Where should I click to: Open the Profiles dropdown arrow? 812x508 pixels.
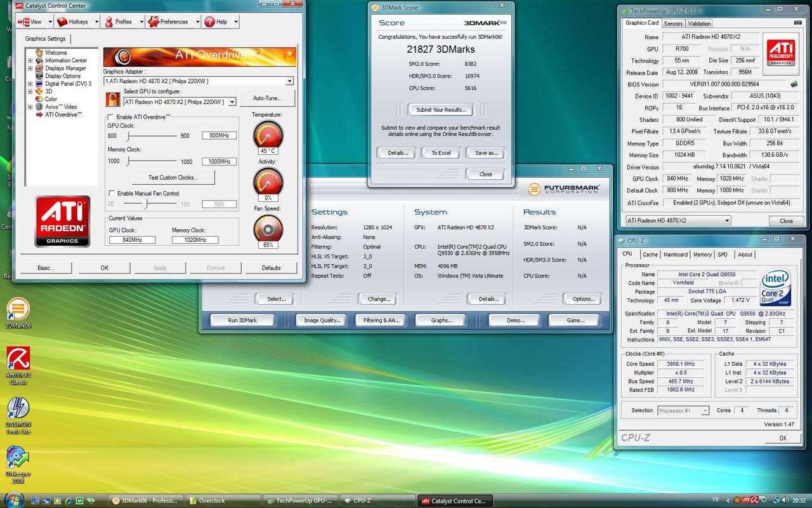pyautogui.click(x=141, y=22)
